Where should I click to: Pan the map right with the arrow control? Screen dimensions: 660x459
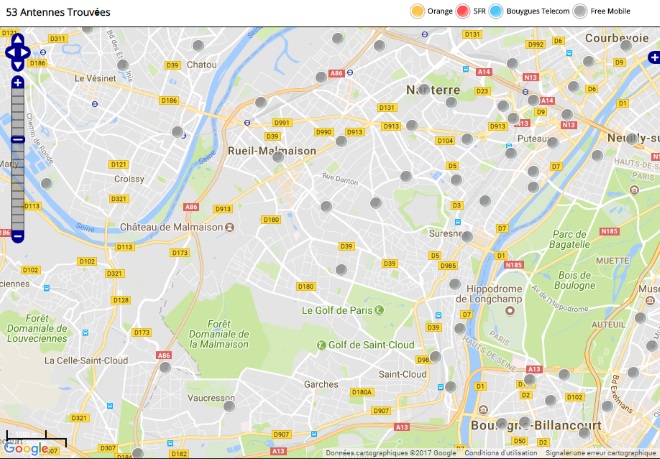(25, 53)
